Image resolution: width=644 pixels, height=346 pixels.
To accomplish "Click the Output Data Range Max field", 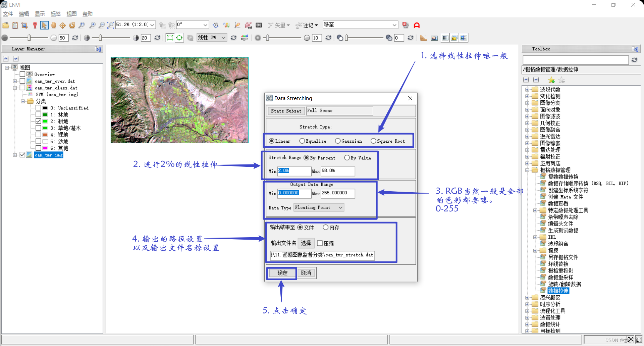I will tap(338, 193).
